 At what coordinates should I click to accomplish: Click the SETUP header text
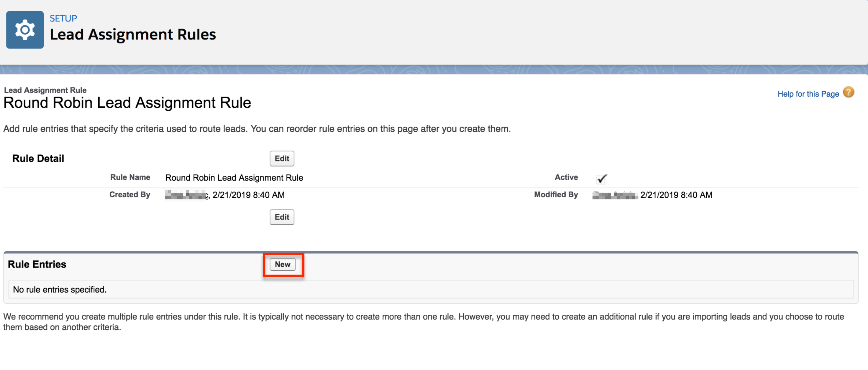[x=63, y=18]
